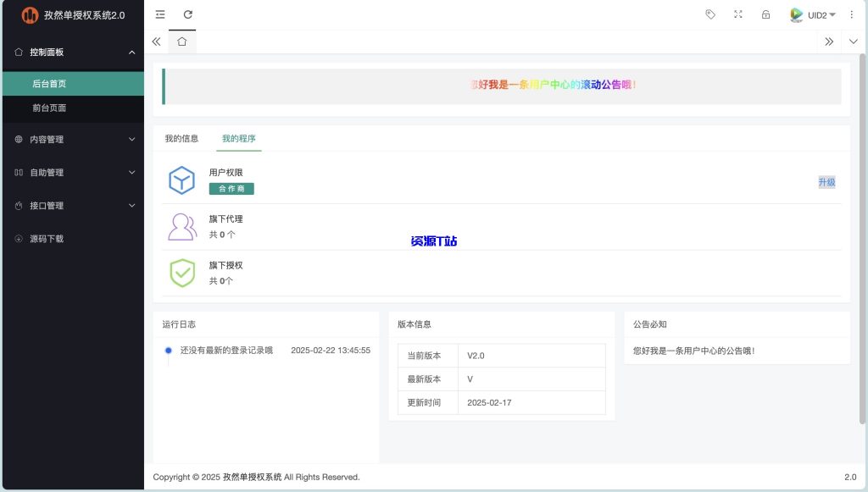The image size is (868, 492).
Task: Click the tag icon in the top bar
Action: coord(710,14)
